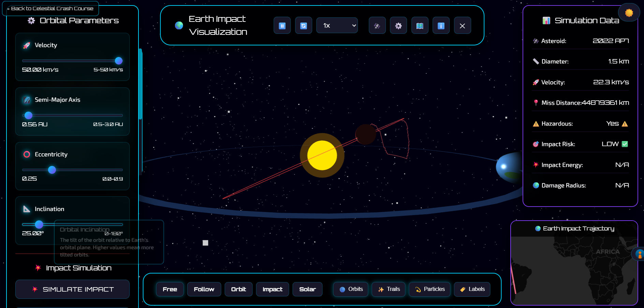Screen dimensions: 644x308
Task: Toggle the Labels display
Action: pos(472,289)
